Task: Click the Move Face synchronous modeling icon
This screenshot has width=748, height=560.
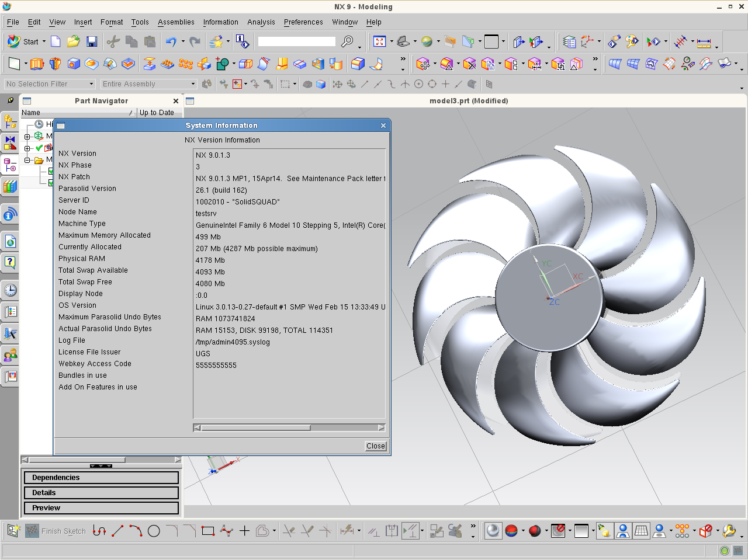Action: (x=424, y=64)
